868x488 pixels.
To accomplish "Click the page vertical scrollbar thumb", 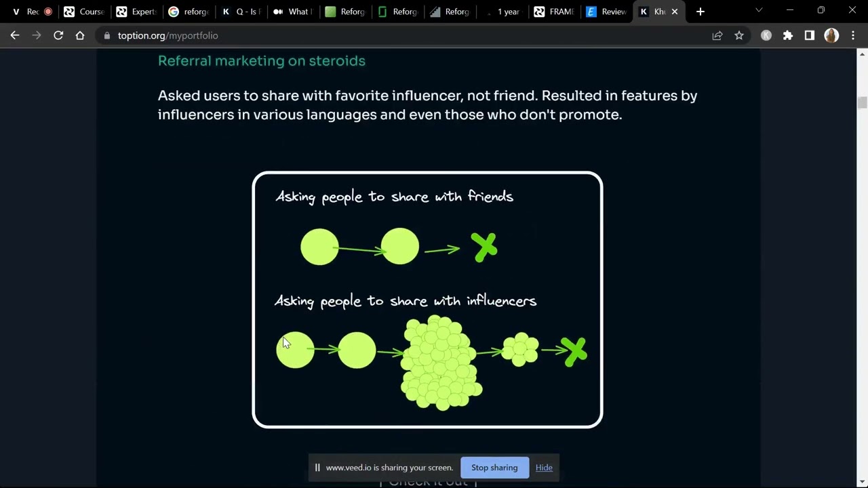I will tap(862, 102).
